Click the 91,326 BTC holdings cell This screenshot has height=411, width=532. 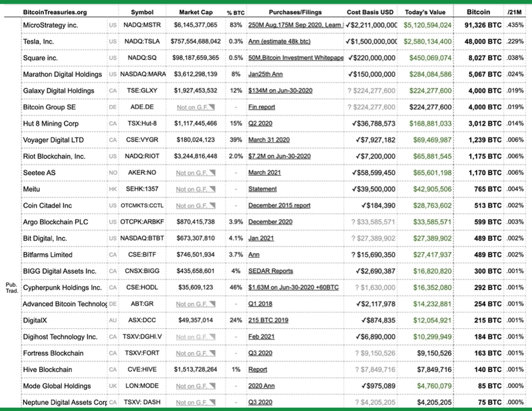pos(483,25)
